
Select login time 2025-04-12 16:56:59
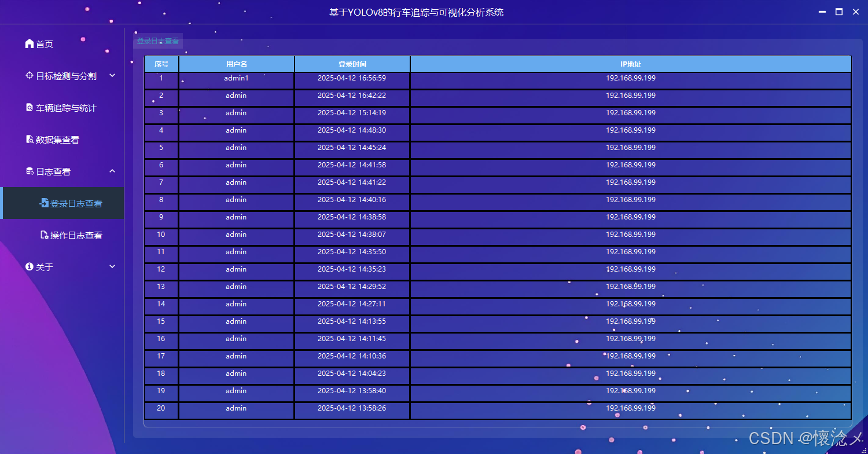tap(352, 78)
